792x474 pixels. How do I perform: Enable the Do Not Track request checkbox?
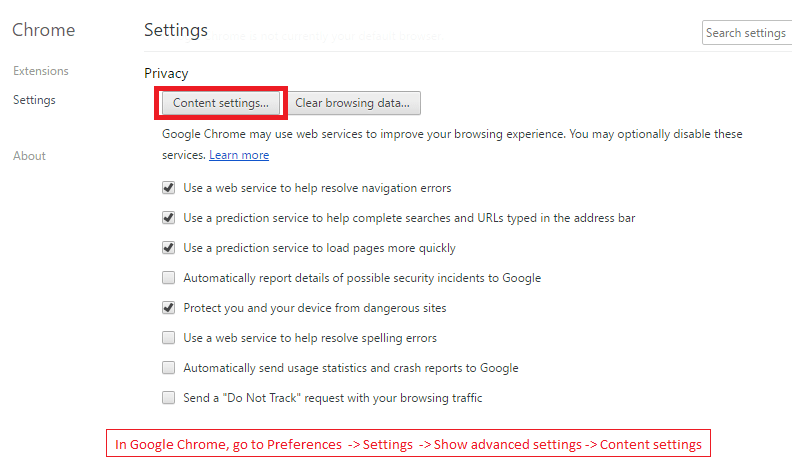tap(169, 398)
